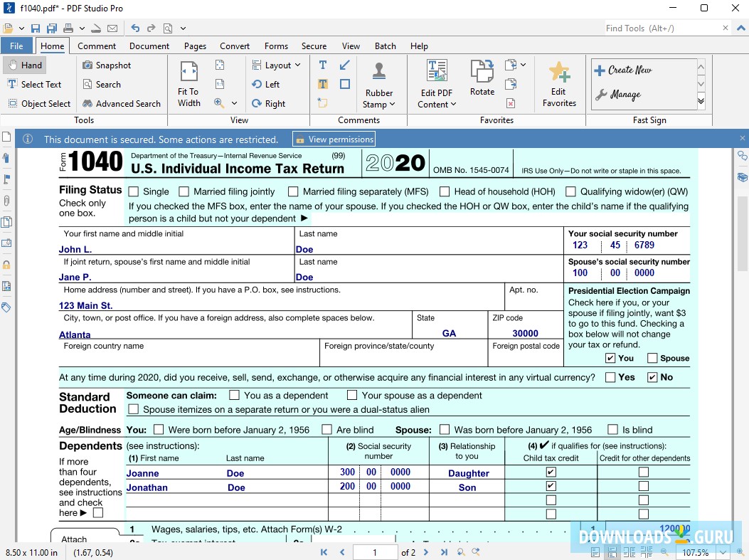Screen dimensions: 749x560
Task: Click the Fit To Width button
Action: coord(188,85)
